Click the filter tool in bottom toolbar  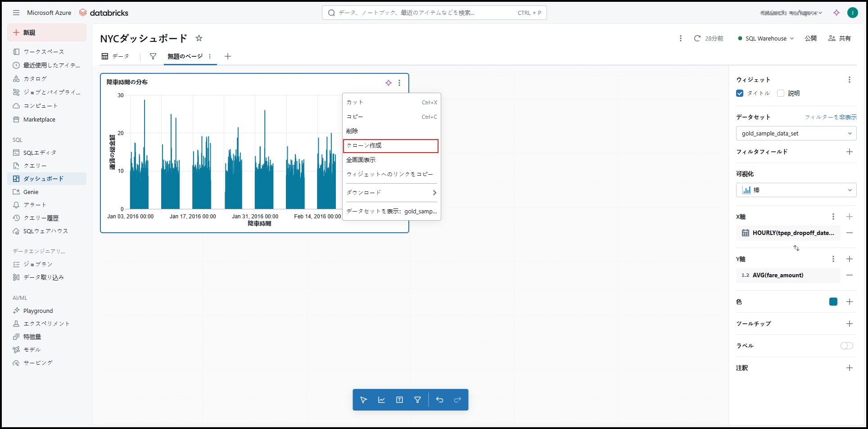[417, 400]
